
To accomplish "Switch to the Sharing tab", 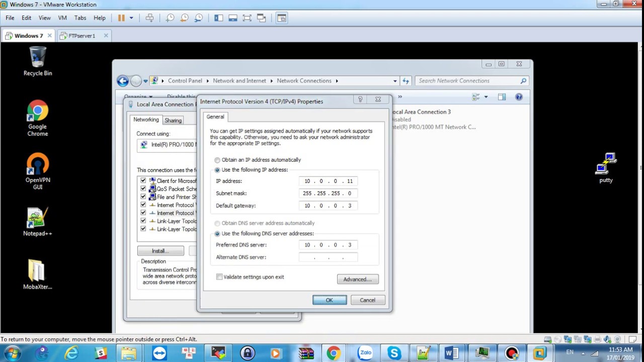I will [173, 120].
